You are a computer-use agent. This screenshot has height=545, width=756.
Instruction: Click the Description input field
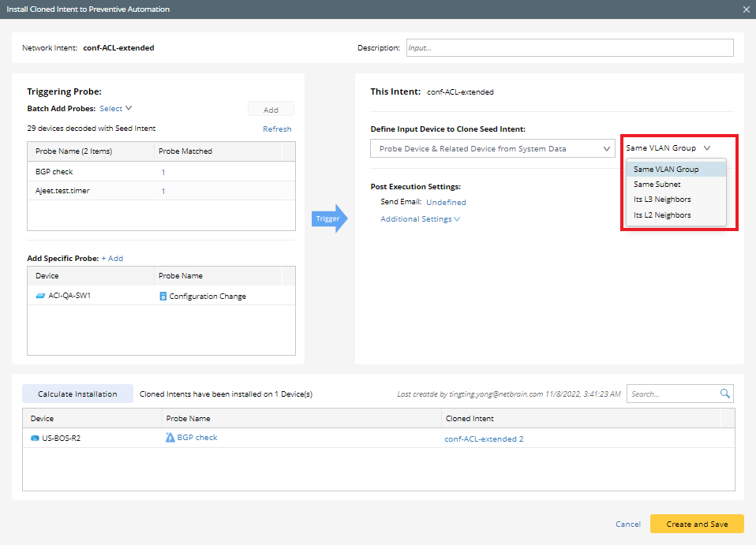[x=569, y=48]
